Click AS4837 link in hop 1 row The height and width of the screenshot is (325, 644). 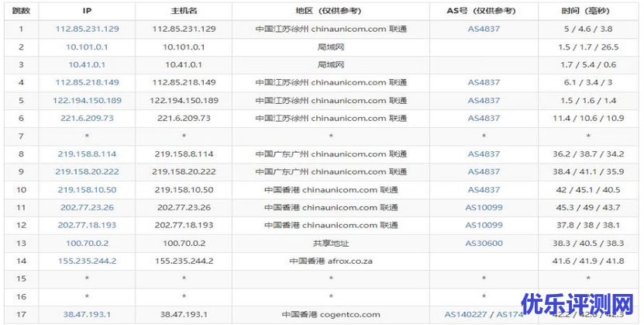[x=484, y=29]
